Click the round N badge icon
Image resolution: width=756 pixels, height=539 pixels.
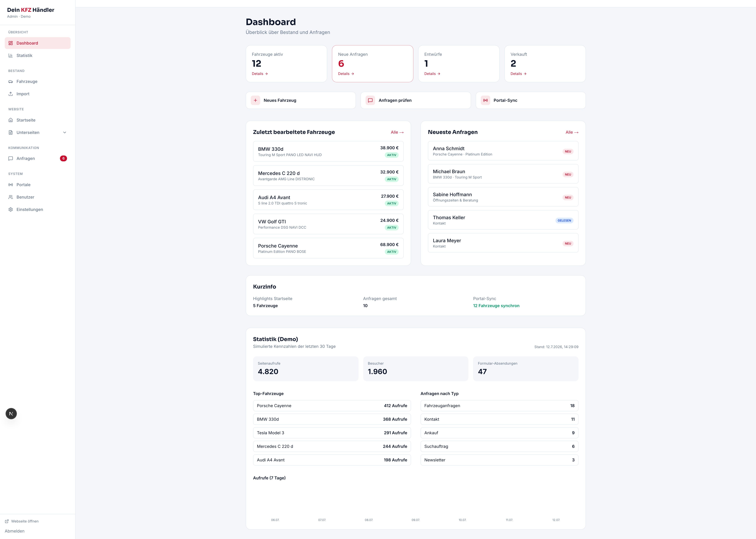point(11,414)
